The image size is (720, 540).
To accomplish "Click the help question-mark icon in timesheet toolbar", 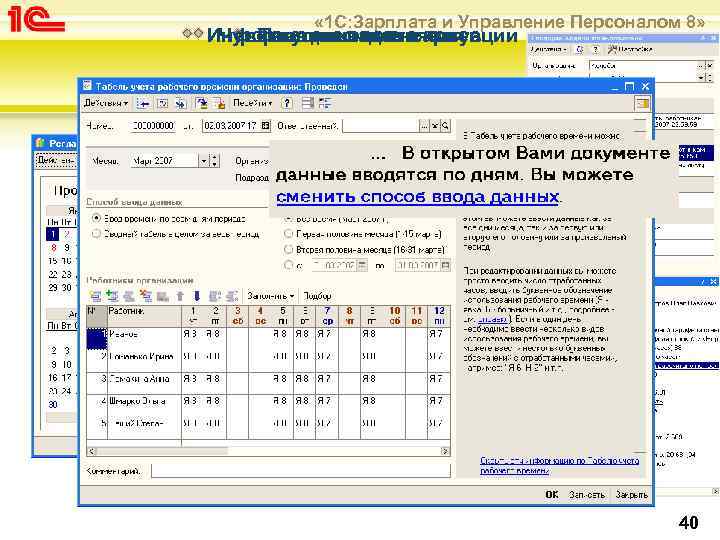I will click(287, 103).
